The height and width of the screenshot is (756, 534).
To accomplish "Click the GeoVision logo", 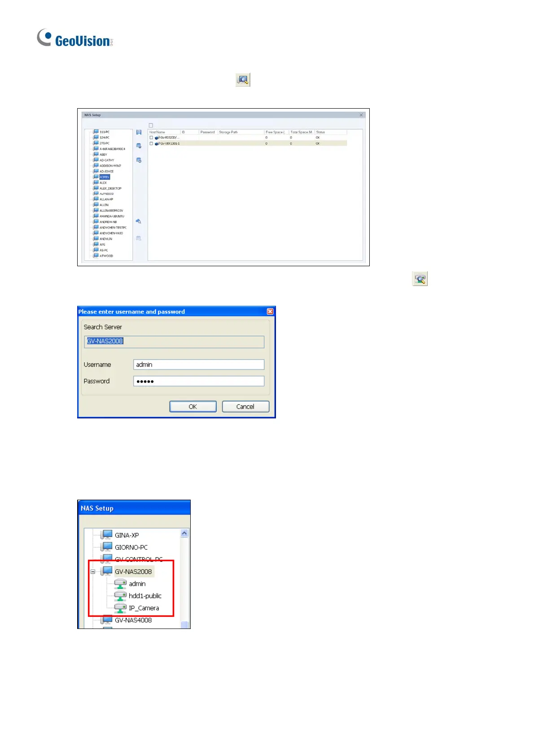I will [x=75, y=38].
